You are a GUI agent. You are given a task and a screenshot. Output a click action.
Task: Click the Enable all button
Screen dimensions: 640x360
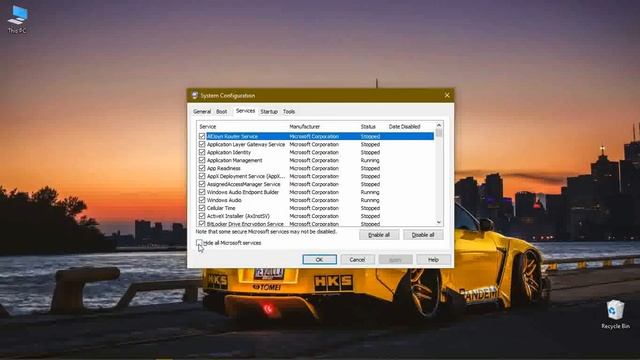379,235
